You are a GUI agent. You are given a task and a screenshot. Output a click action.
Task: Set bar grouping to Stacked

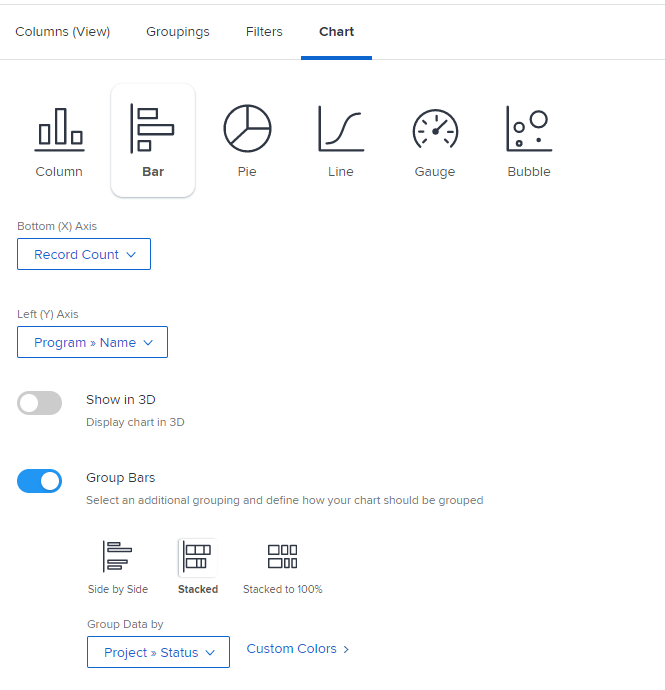(198, 557)
